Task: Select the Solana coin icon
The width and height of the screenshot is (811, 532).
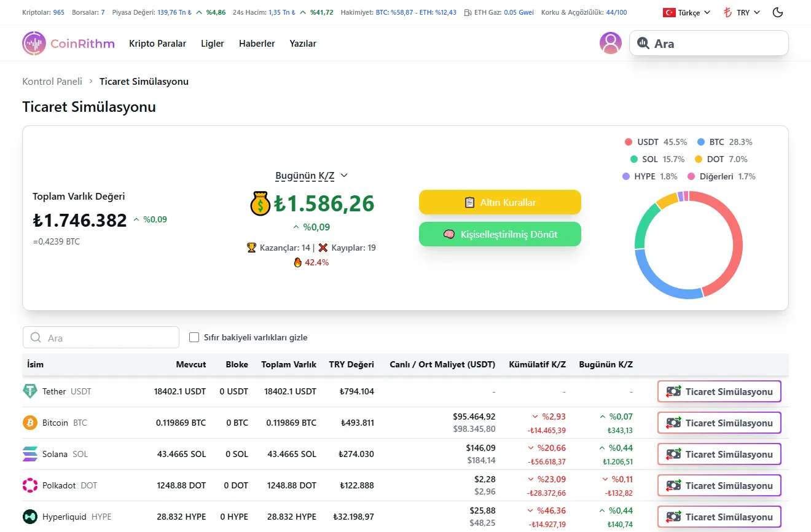Action: [x=31, y=453]
